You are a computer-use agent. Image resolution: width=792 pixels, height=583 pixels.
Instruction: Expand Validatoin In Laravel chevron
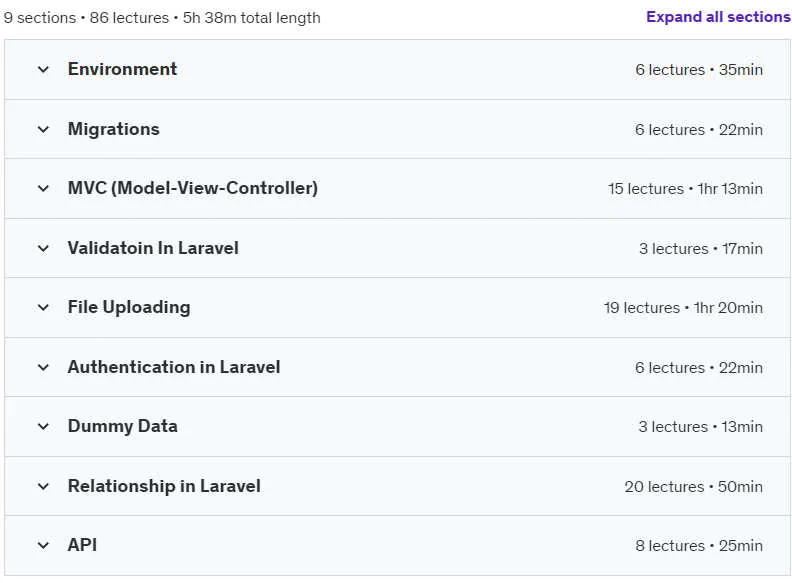click(43, 248)
